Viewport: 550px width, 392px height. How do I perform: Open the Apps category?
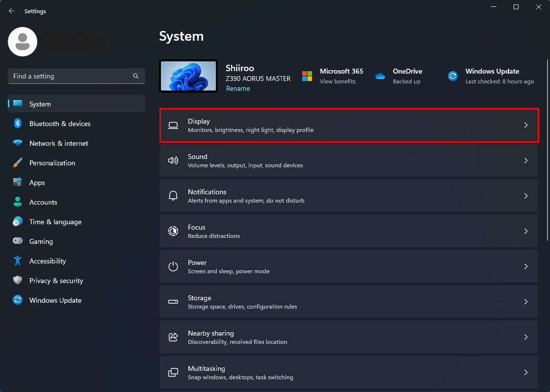click(x=37, y=183)
